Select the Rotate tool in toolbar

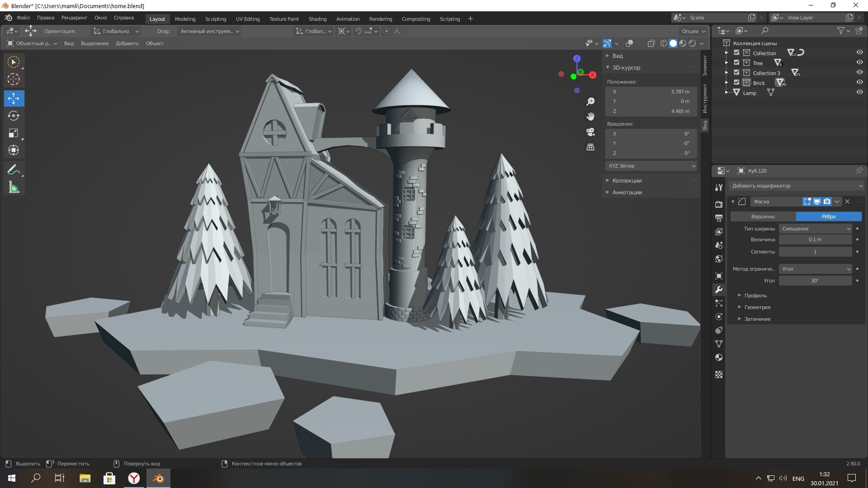click(x=14, y=116)
